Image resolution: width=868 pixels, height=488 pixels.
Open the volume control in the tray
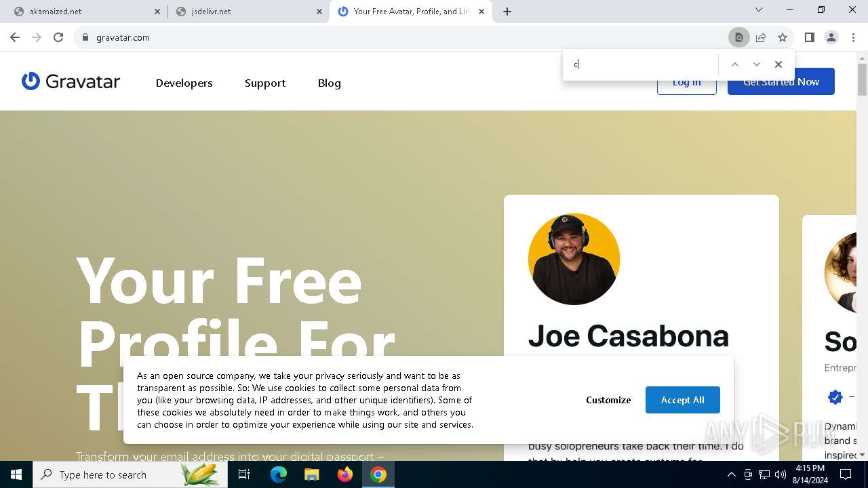coord(781,474)
